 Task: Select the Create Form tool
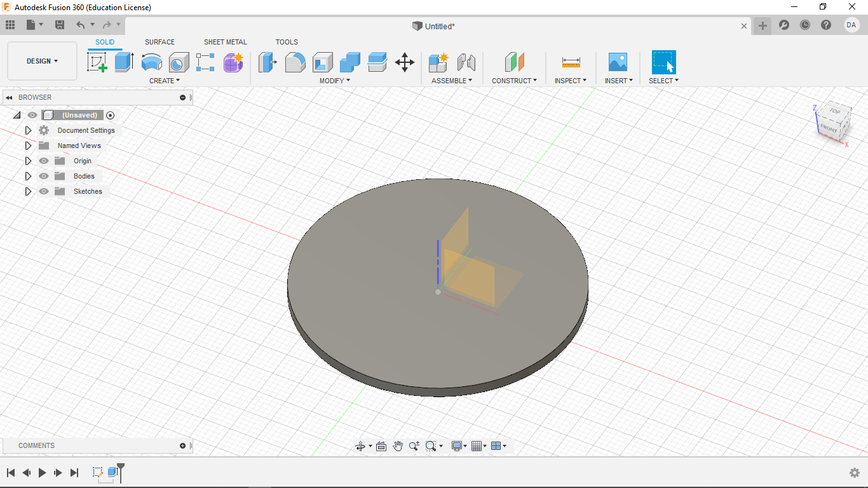point(233,62)
